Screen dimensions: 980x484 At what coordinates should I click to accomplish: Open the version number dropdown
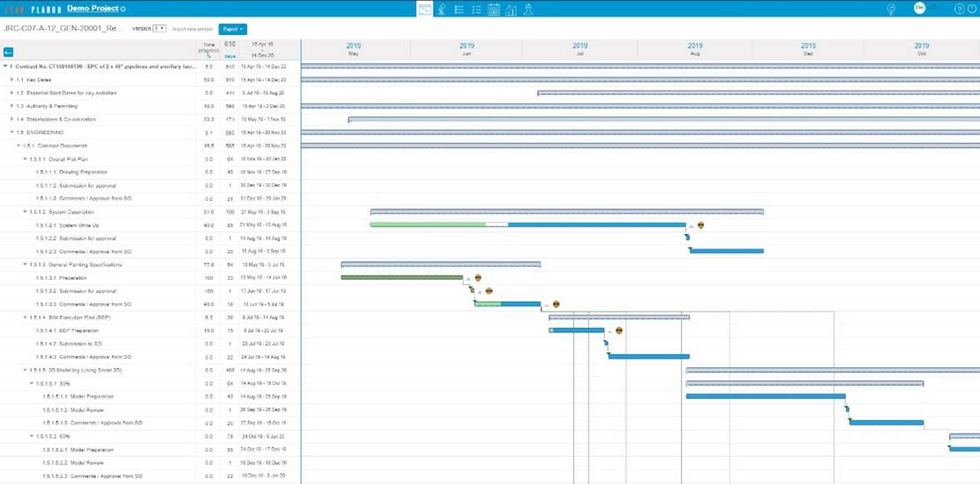coord(159,28)
